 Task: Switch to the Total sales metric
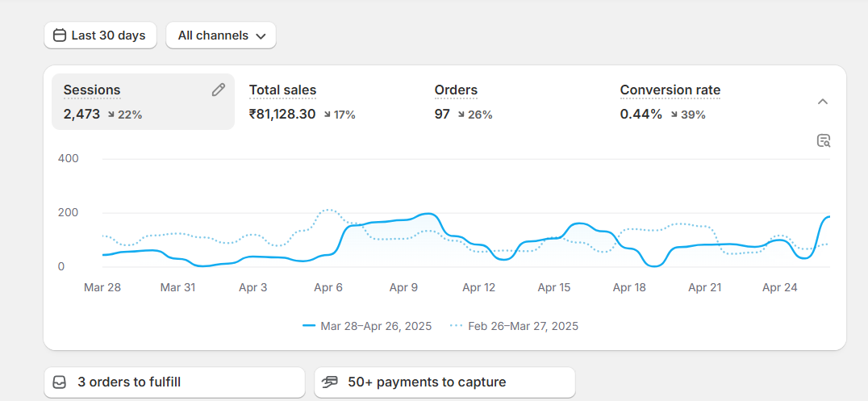(x=282, y=90)
